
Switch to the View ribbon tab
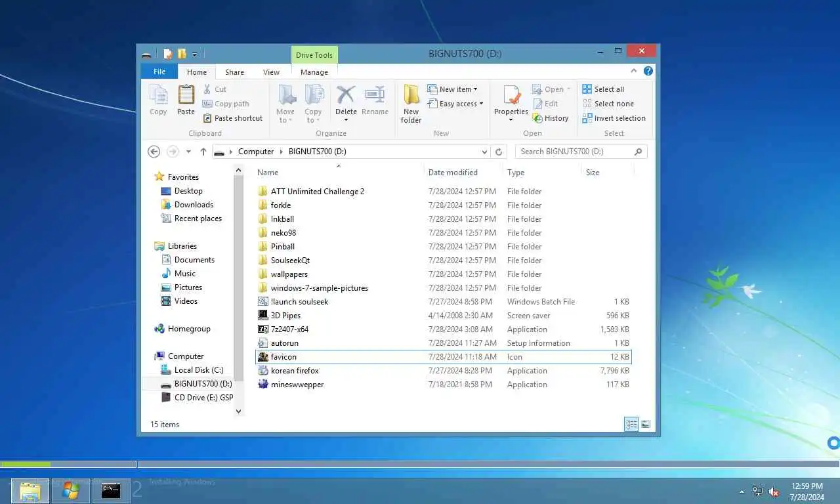271,72
